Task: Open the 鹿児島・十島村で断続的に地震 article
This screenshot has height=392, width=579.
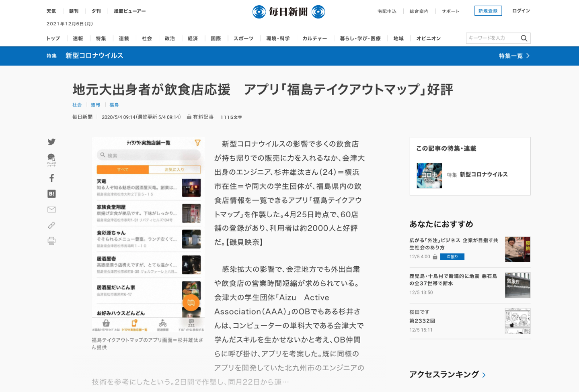Action: [453, 280]
